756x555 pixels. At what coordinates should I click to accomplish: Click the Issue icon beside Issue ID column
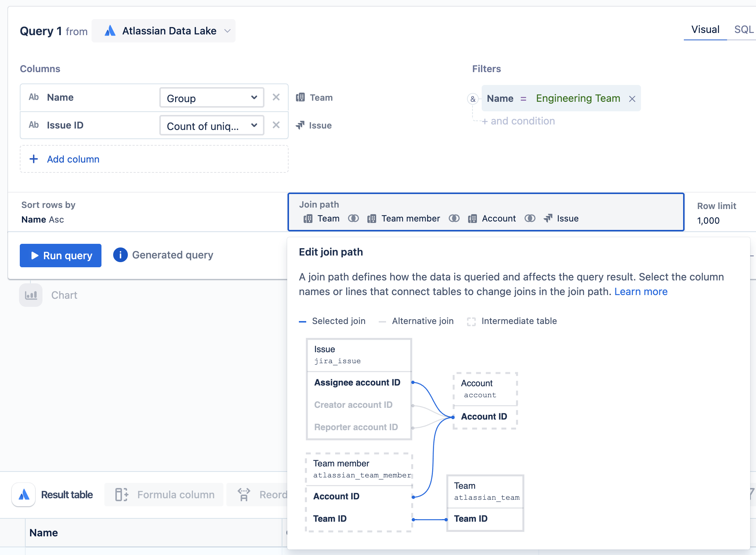301,125
